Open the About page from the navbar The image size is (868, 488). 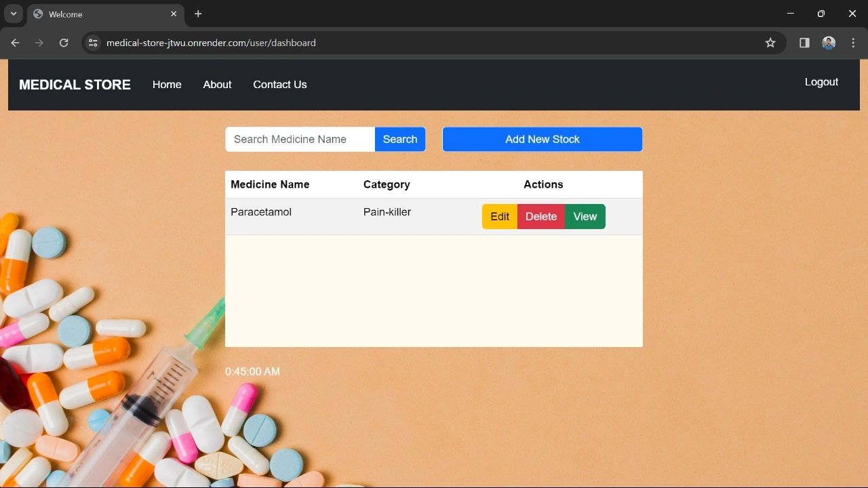coord(217,85)
